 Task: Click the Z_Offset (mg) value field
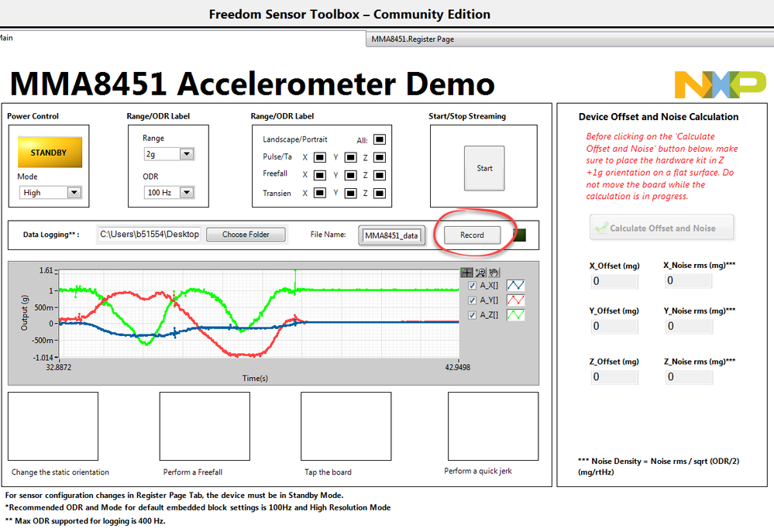click(x=614, y=377)
